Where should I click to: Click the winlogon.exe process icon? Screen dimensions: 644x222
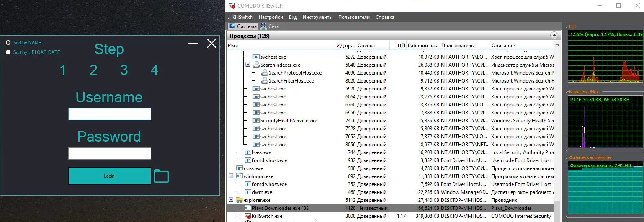tap(240, 176)
